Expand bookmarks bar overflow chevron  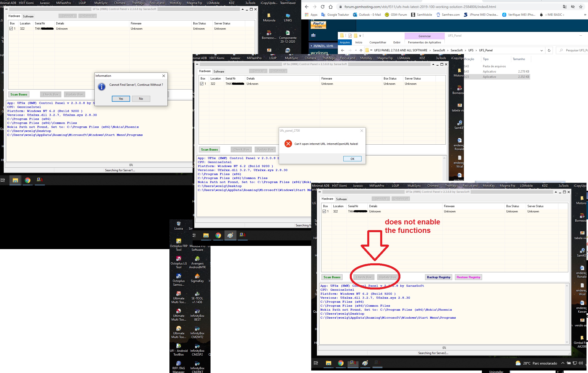click(585, 15)
